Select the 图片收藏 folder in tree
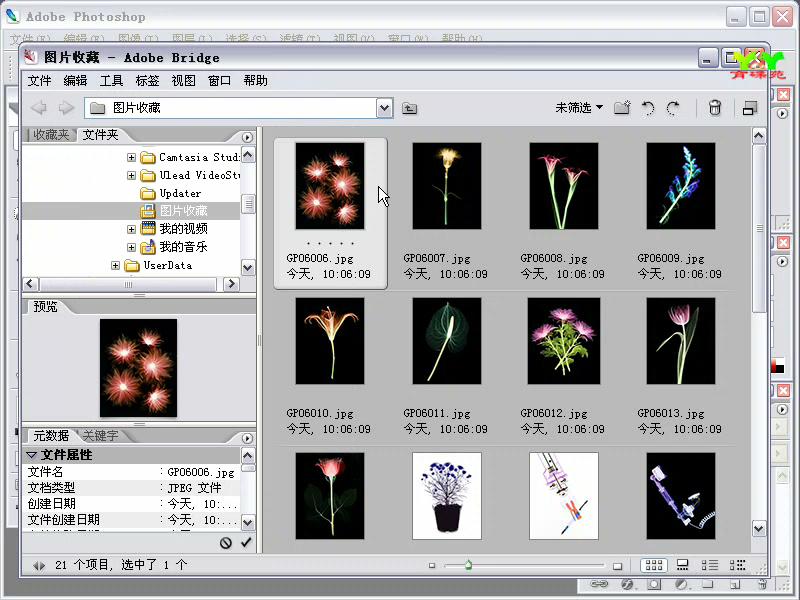 [x=183, y=211]
